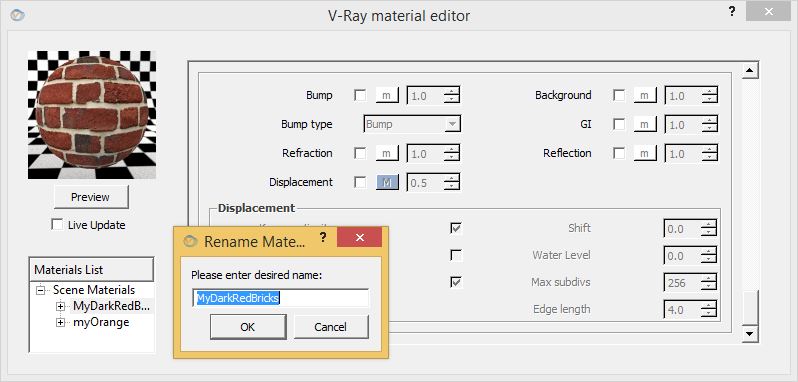This screenshot has height=382, width=798.
Task: Click the vertical scrollbar thumb
Action: pos(750,307)
